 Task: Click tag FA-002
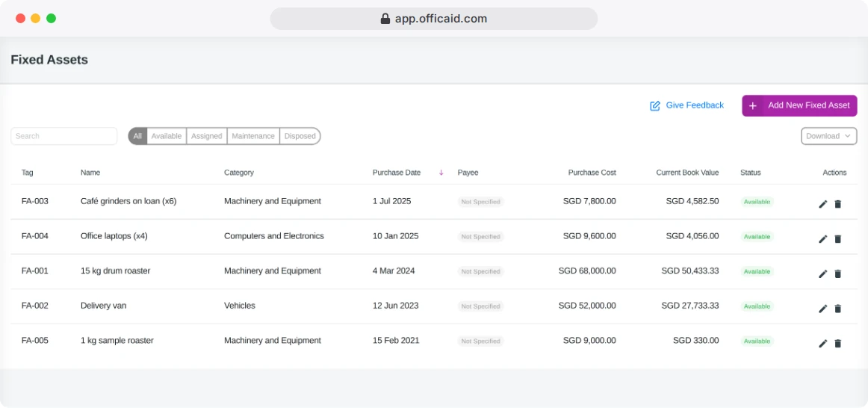tap(35, 306)
